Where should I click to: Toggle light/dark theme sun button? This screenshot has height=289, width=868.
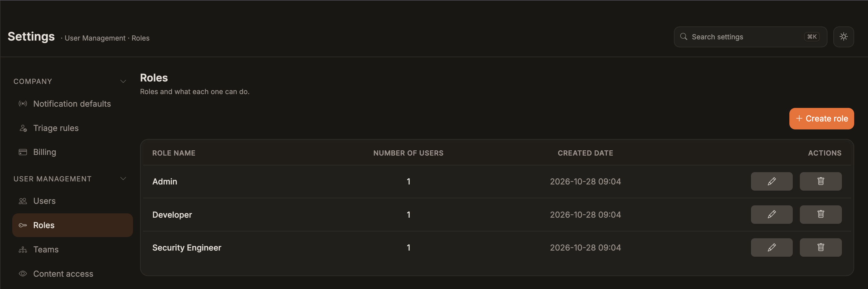[843, 37]
